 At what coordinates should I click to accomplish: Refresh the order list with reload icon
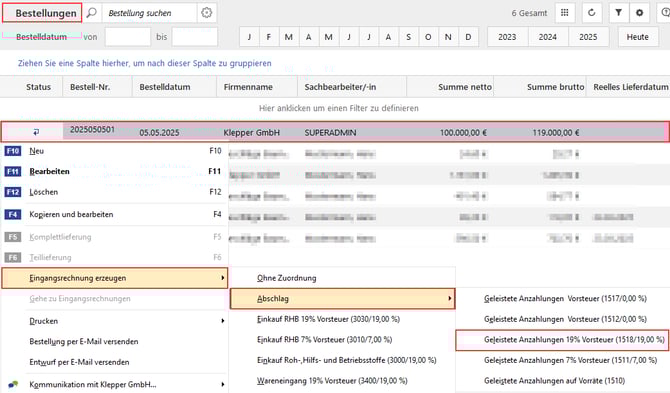click(592, 13)
